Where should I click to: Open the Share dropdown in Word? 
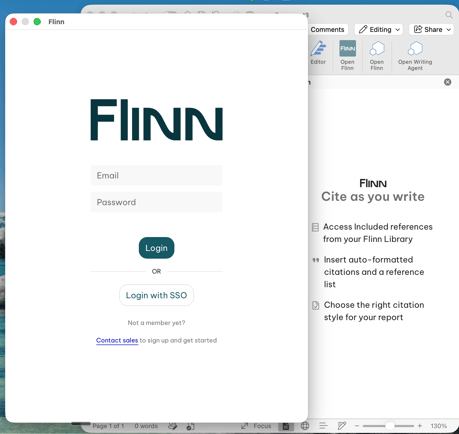click(431, 29)
